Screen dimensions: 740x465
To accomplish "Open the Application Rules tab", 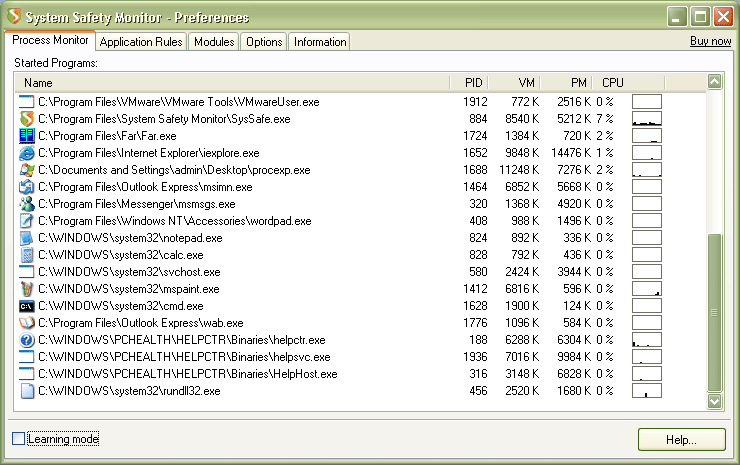I will (141, 42).
